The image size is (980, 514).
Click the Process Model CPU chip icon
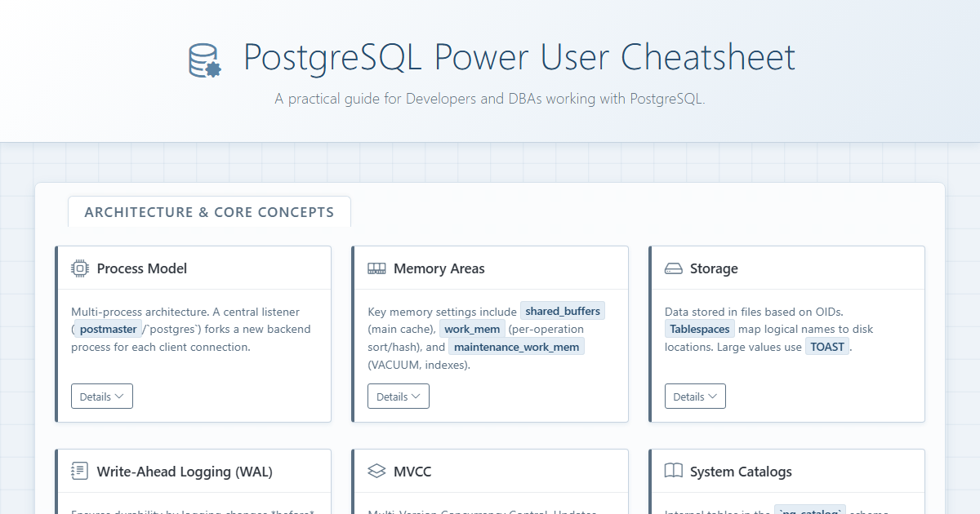(80, 268)
